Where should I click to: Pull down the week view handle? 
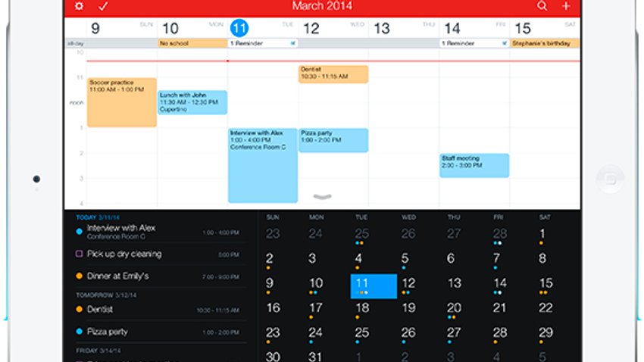323,197
